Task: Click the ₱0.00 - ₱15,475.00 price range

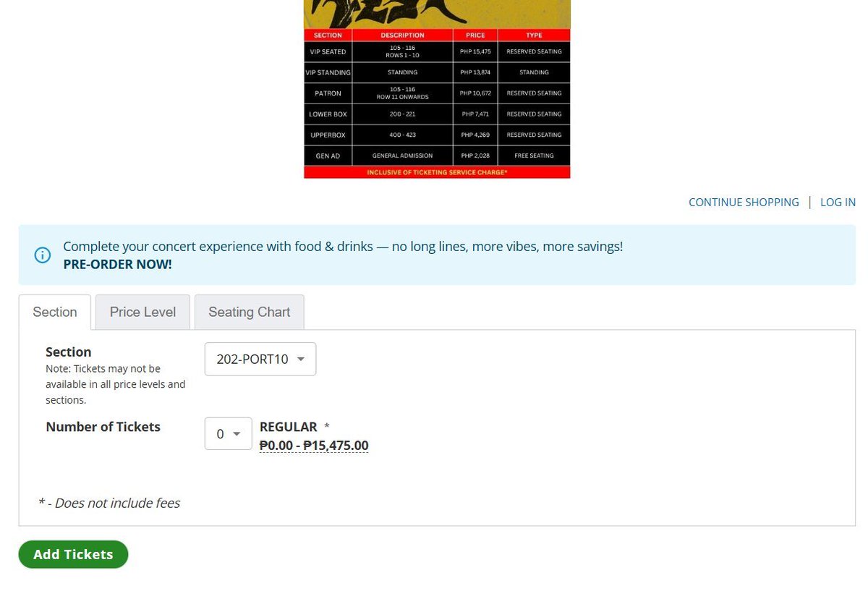Action: pos(314,445)
